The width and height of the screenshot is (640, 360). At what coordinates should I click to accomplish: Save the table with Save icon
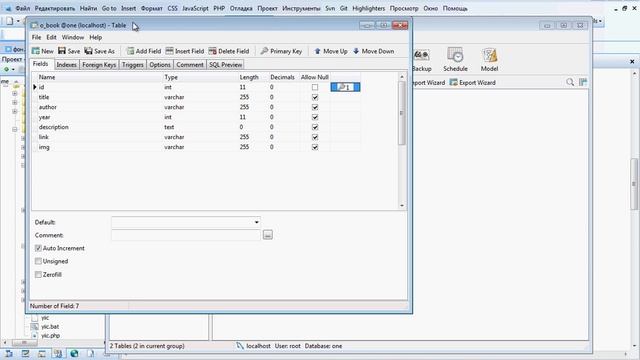pos(69,51)
